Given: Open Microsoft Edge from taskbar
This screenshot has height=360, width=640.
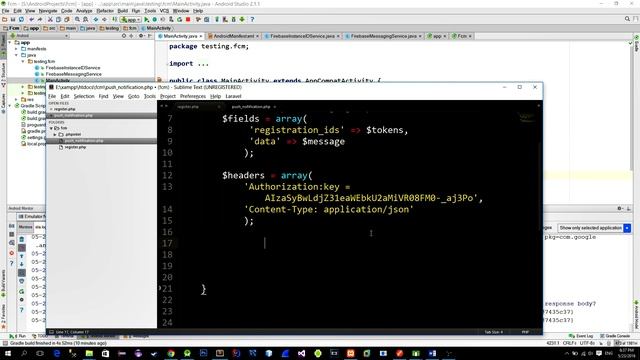Looking at the screenshot, I should tap(57, 353).
